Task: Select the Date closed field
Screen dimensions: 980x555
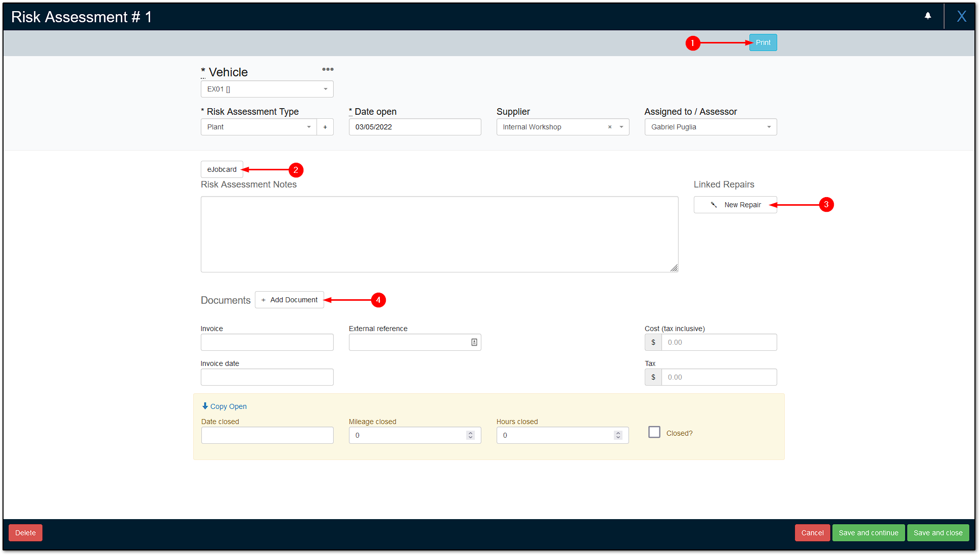Action: pos(267,435)
